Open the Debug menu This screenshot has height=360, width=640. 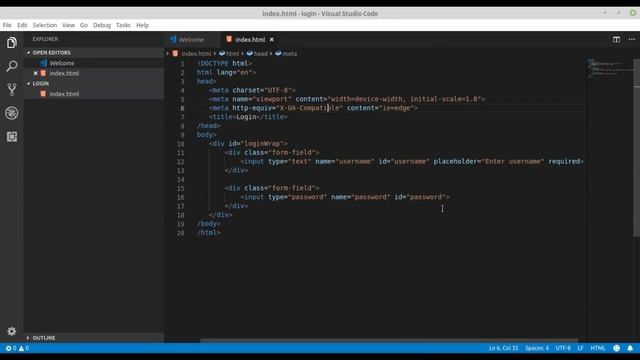point(102,25)
